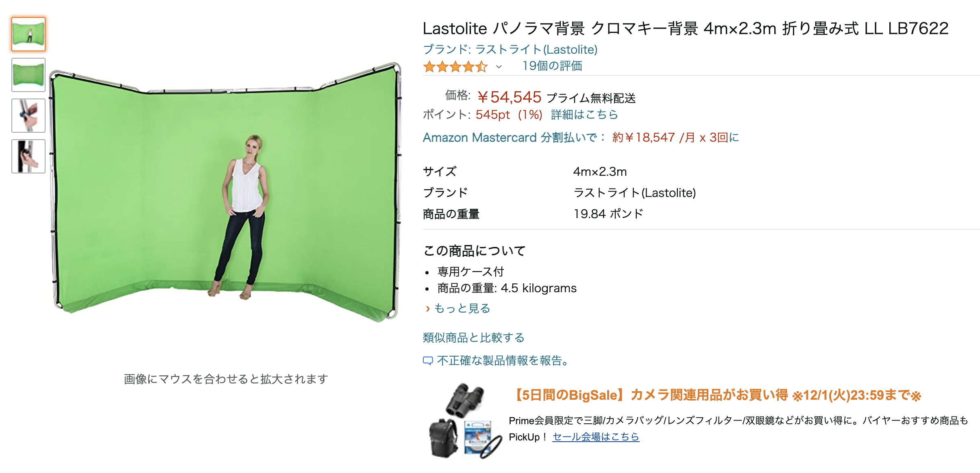
Task: Follow the セール会場はこちら sale link
Action: click(596, 437)
